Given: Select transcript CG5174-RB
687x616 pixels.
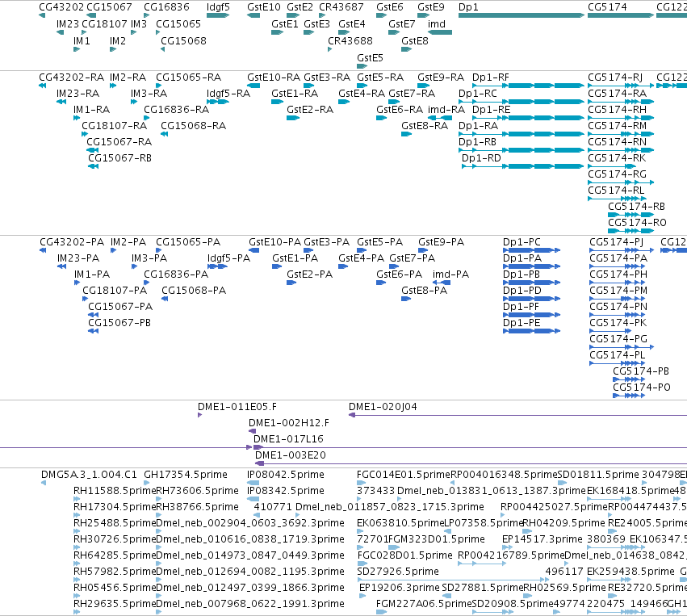Looking at the screenshot, I should pyautogui.click(x=636, y=207).
